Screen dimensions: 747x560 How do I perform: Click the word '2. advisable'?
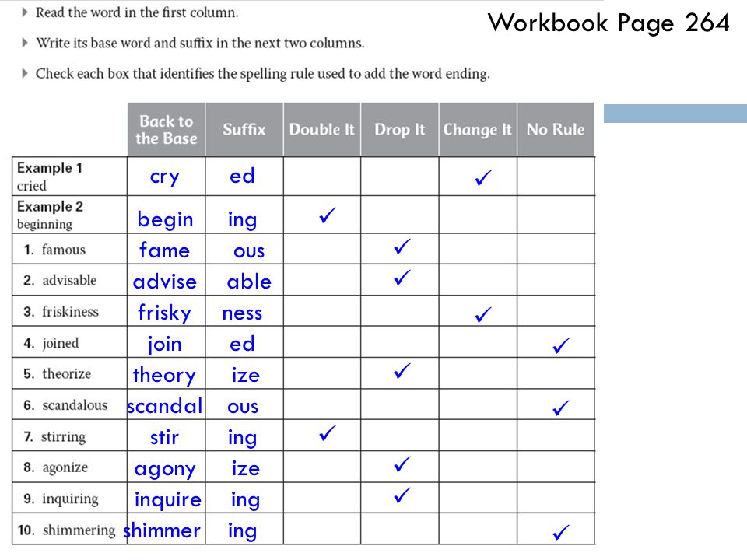[x=60, y=280]
